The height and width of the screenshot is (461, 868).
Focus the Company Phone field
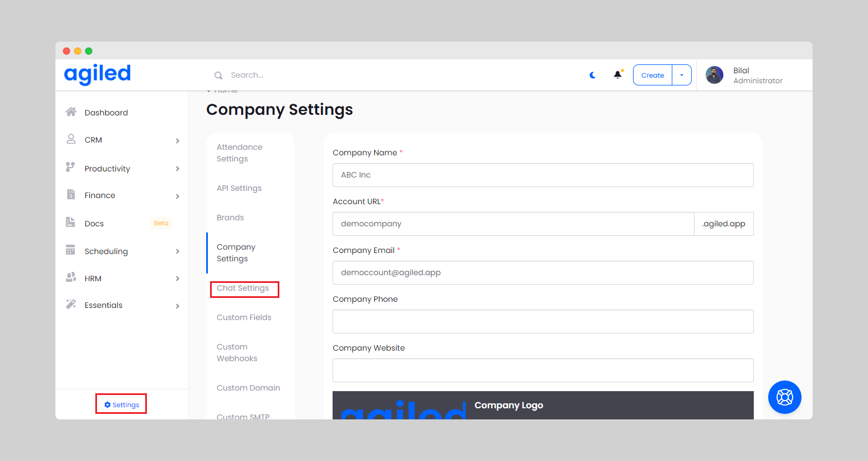click(543, 321)
